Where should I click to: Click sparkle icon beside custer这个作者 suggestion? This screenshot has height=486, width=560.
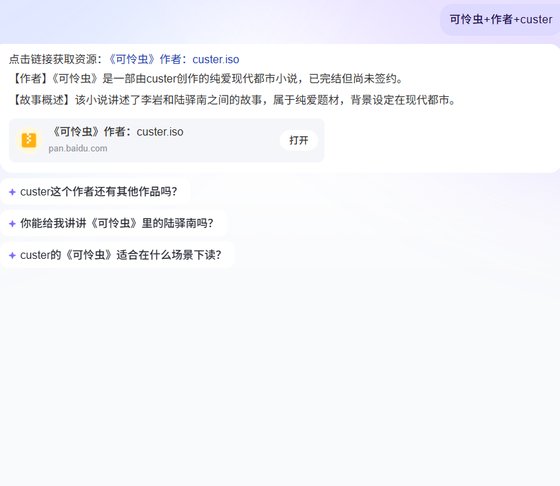[x=12, y=192]
